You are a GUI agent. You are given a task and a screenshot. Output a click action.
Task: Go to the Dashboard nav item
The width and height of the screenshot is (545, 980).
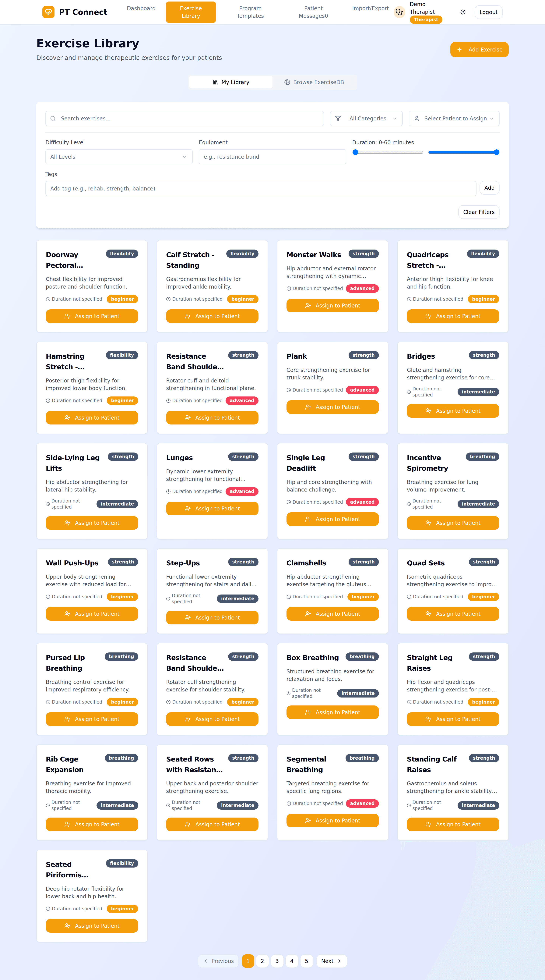[x=141, y=8]
